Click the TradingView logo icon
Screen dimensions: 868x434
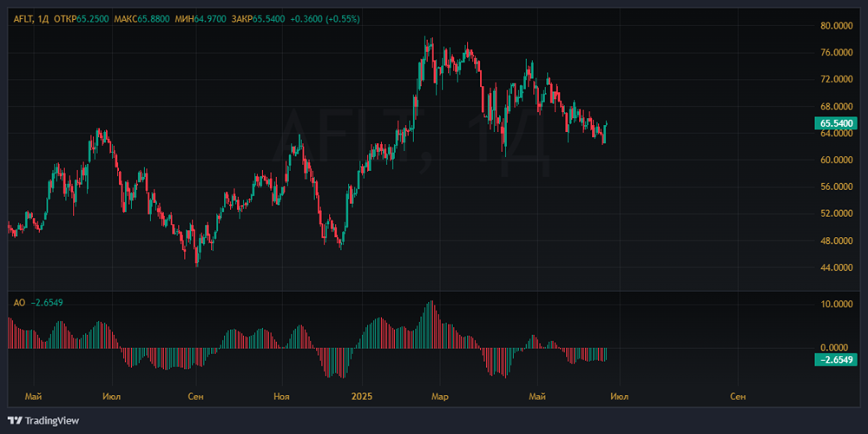(15, 420)
